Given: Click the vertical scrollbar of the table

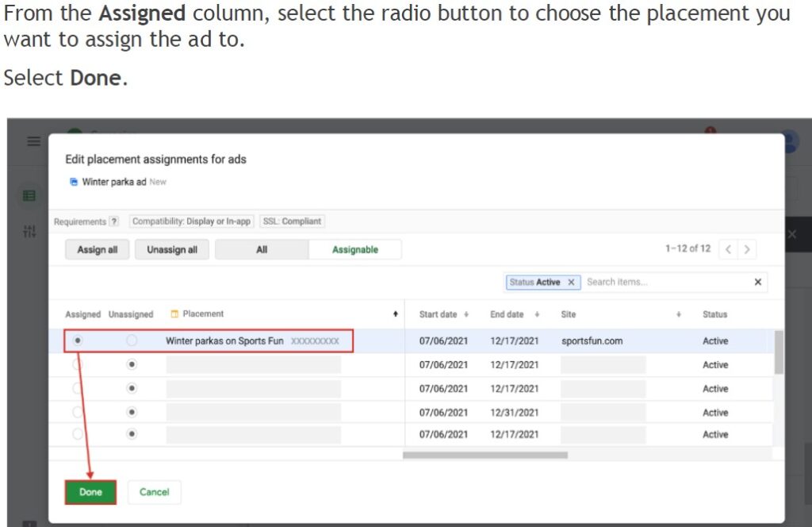Looking at the screenshot, I should tap(779, 352).
